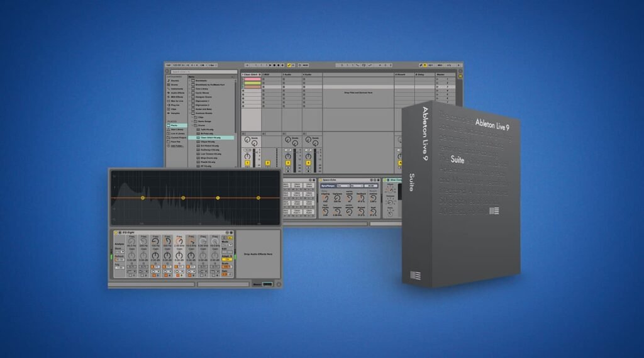644x358 pixels.
Task: Toggle the Key map mode button
Action: pos(430,65)
